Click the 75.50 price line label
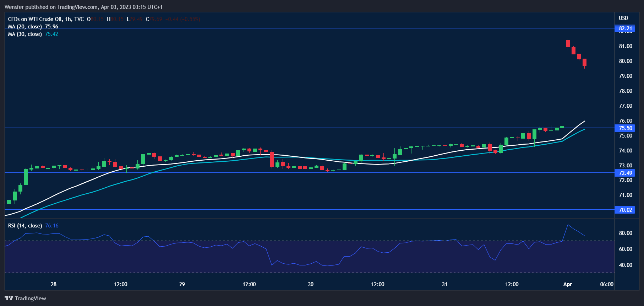The height and width of the screenshot is (306, 644). coord(625,128)
